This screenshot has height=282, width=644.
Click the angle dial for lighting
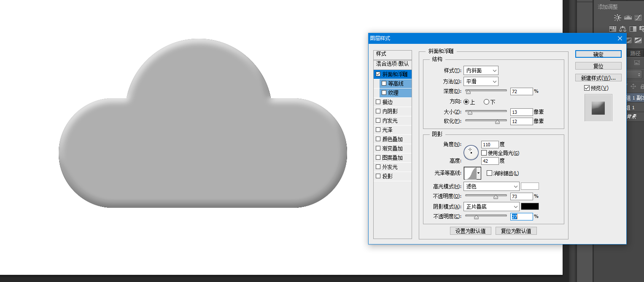pos(471,152)
